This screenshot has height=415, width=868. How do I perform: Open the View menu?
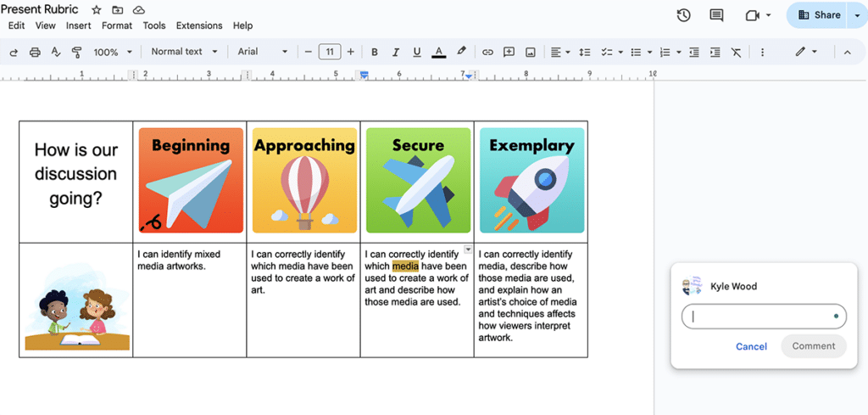[x=46, y=25]
